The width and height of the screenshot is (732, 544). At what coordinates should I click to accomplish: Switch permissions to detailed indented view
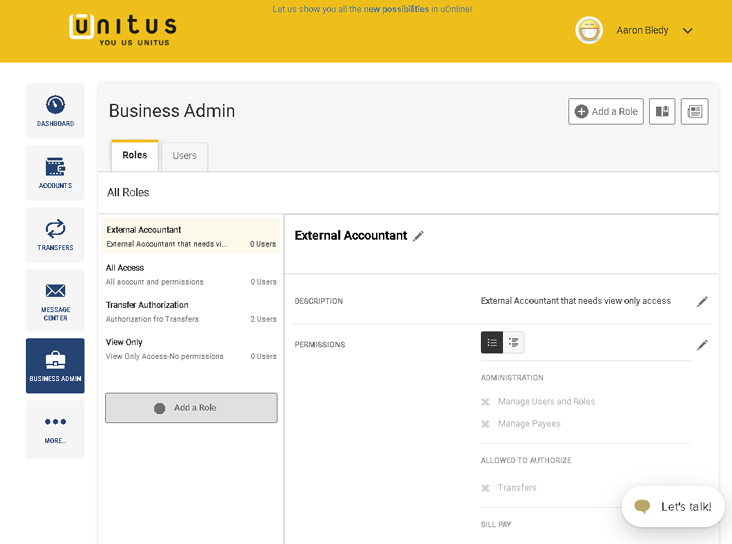[x=514, y=342]
